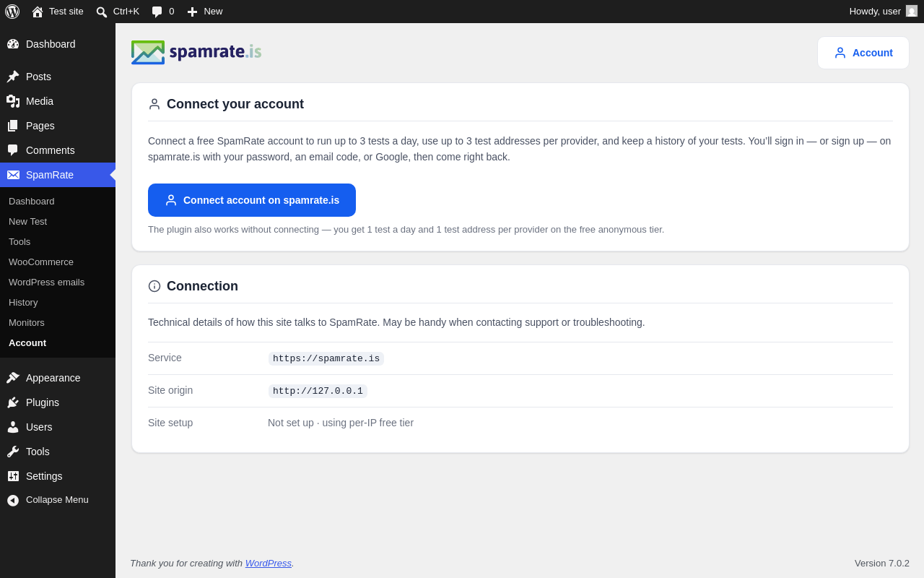Click the Tools wrench icon

pos(13,452)
